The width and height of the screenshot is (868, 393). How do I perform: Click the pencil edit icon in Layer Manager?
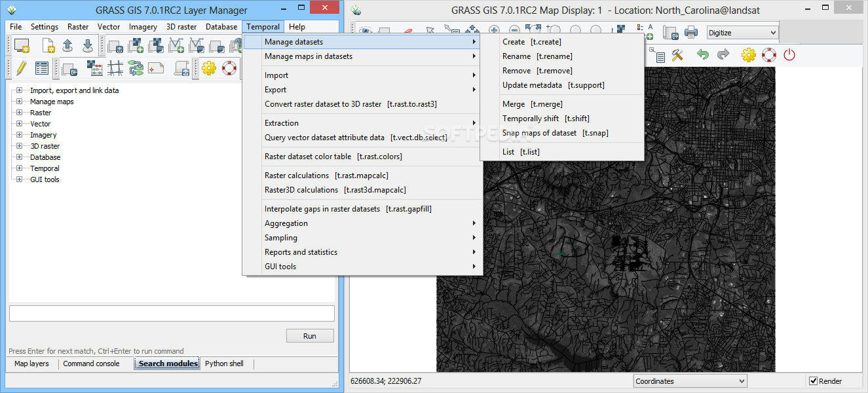21,68
